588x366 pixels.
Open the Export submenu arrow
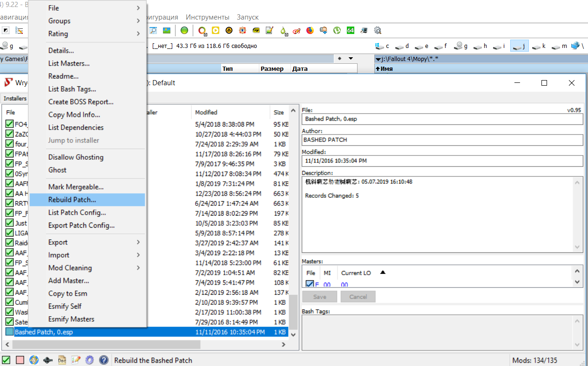(138, 242)
